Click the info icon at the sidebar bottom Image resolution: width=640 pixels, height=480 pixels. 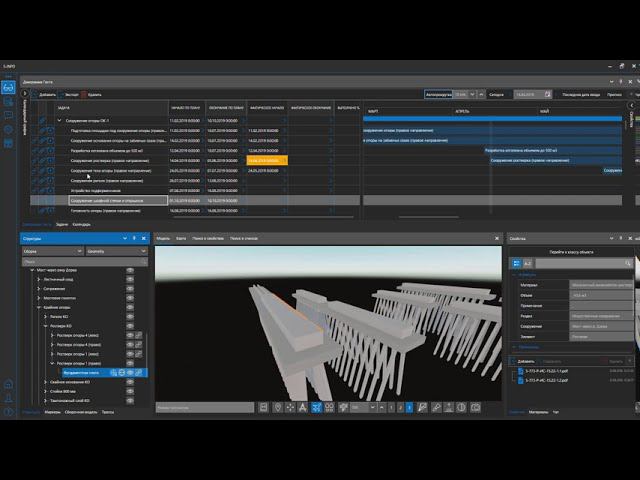[x=8, y=412]
